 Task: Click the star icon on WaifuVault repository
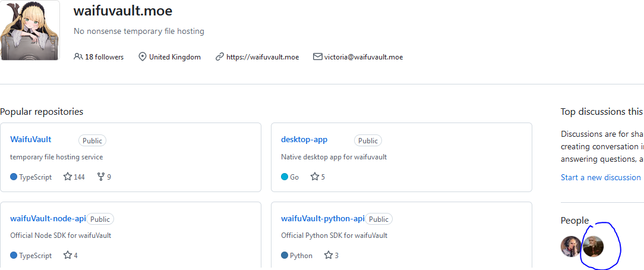(x=68, y=177)
